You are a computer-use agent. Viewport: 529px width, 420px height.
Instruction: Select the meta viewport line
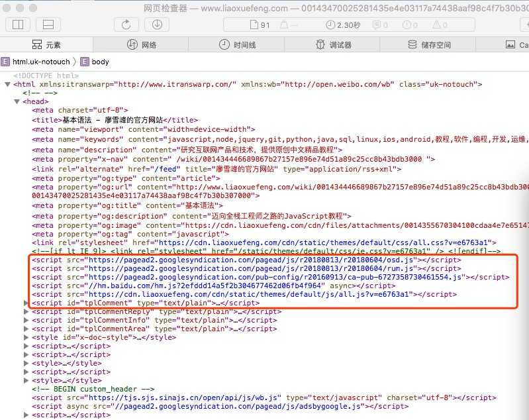144,129
